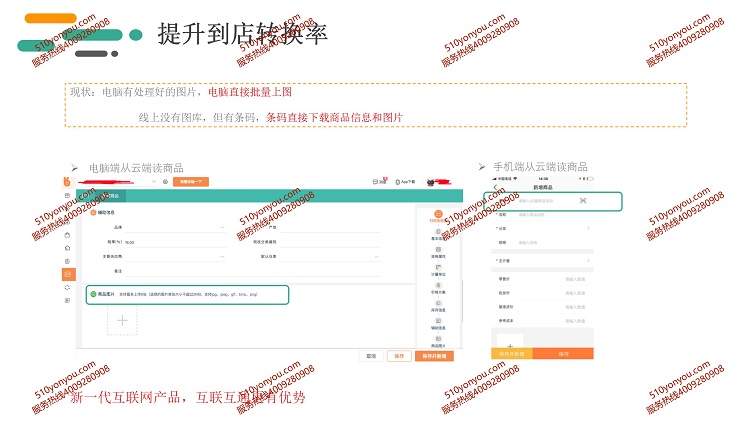
Task: Click the orange button in the top header
Action: click(191, 182)
